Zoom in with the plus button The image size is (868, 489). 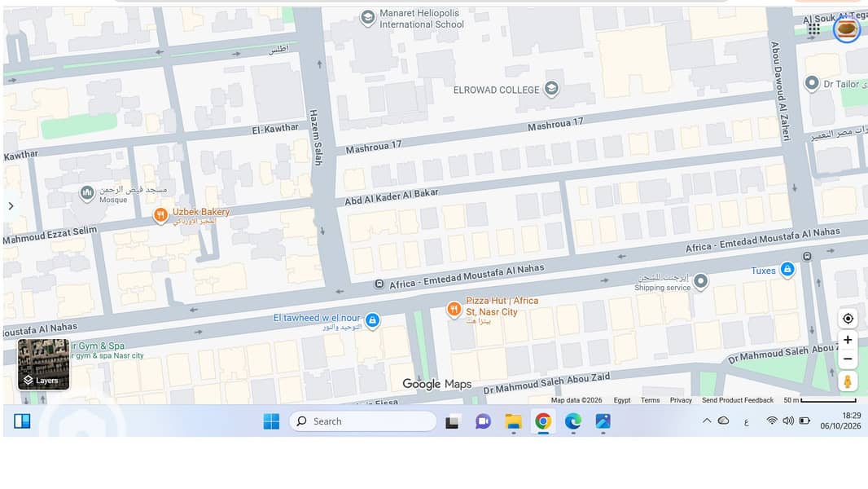(848, 340)
